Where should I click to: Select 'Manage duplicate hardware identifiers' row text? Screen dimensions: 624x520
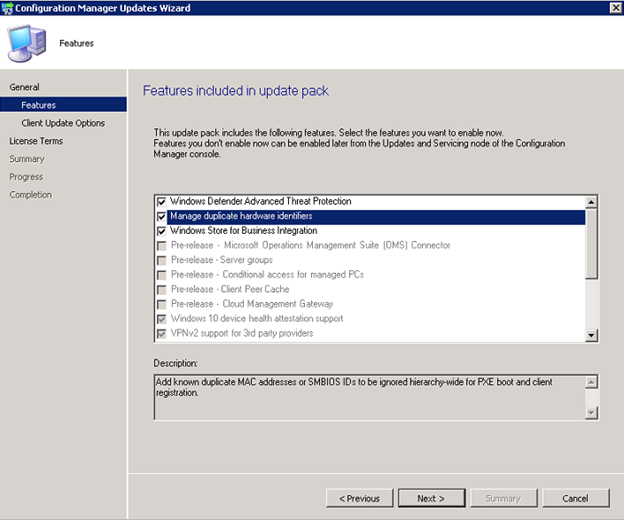(x=241, y=216)
